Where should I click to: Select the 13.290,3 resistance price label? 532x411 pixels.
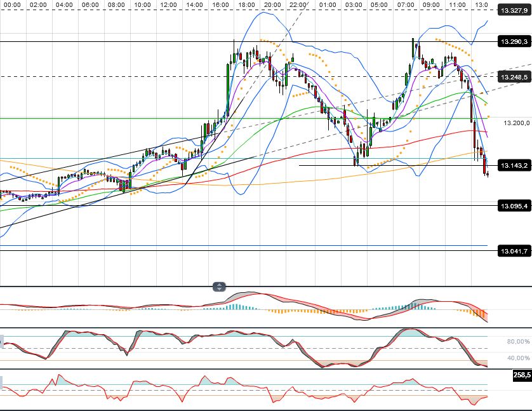(x=514, y=41)
